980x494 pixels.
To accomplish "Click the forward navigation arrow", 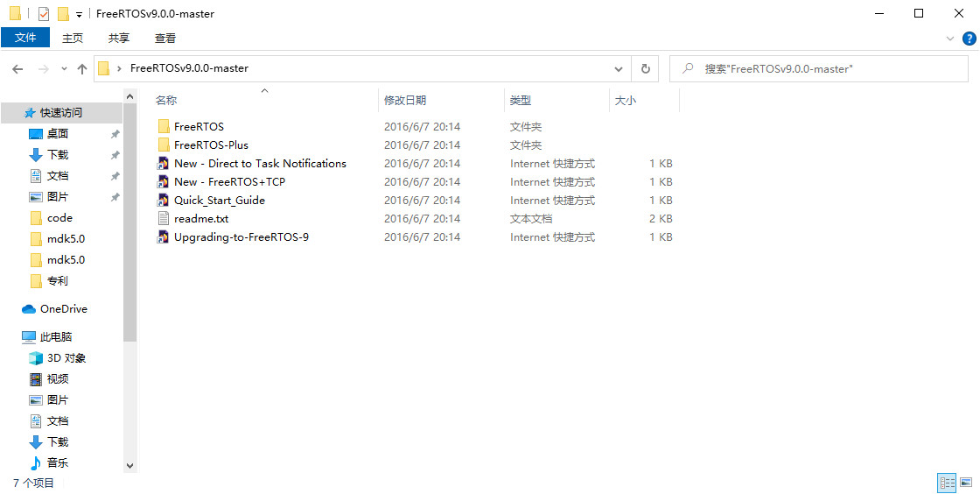I will coord(44,69).
